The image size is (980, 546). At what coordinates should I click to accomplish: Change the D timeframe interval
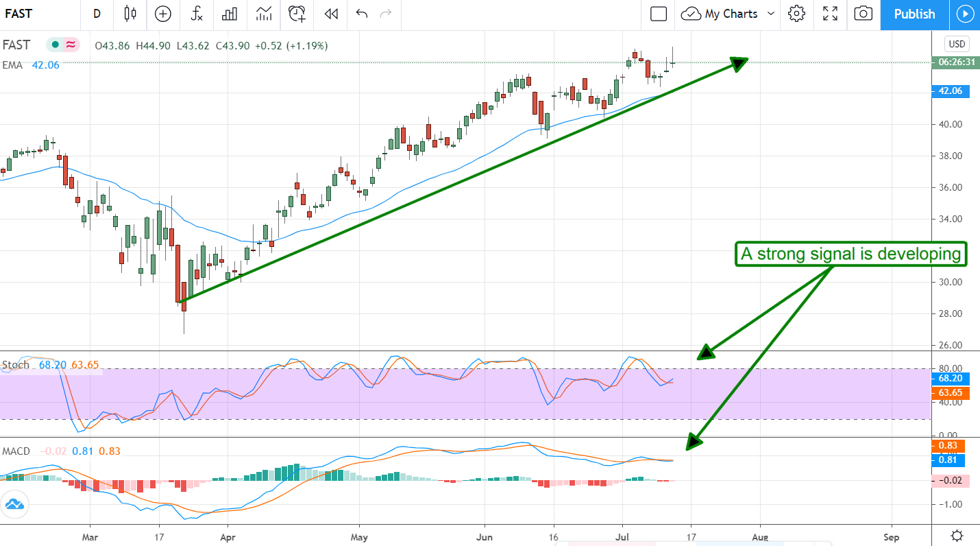point(97,14)
